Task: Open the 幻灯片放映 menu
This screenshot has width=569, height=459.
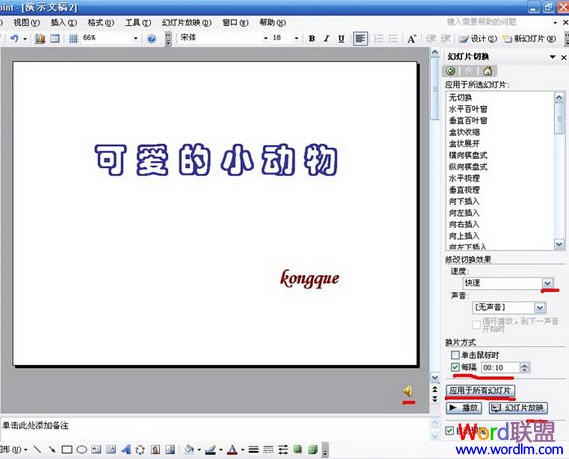Action: click(x=186, y=22)
